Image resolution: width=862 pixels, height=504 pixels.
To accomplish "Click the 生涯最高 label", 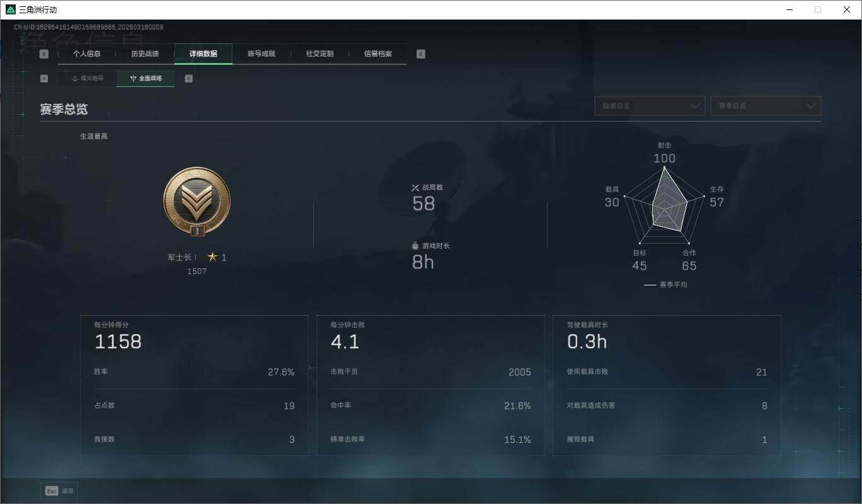I will pos(94,136).
